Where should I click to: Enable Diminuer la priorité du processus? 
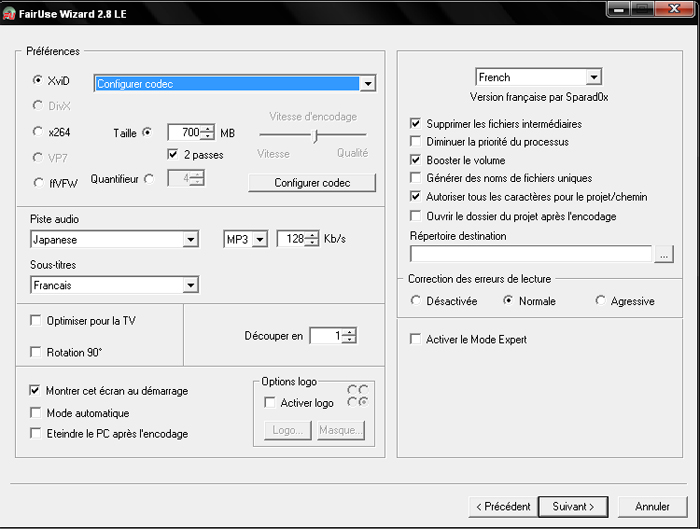(x=416, y=142)
